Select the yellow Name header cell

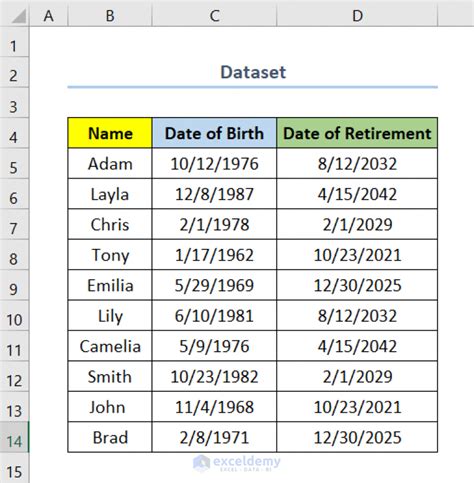pos(110,133)
